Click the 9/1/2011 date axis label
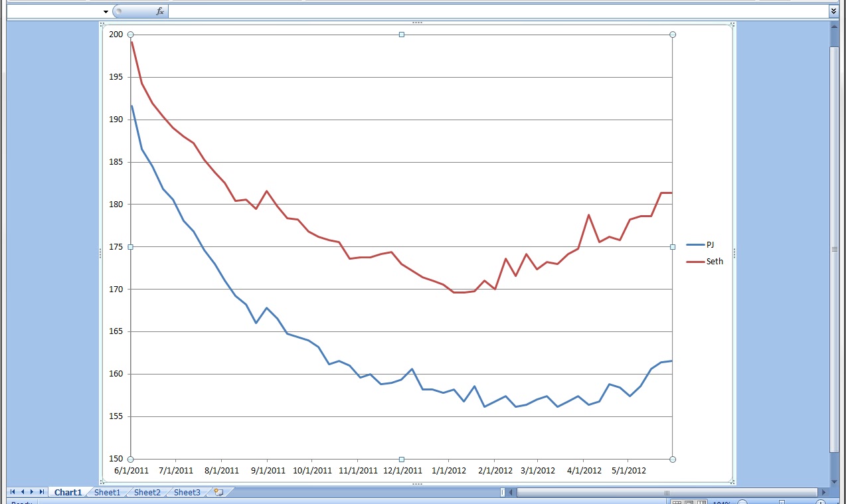The height and width of the screenshot is (504, 846). coord(267,471)
